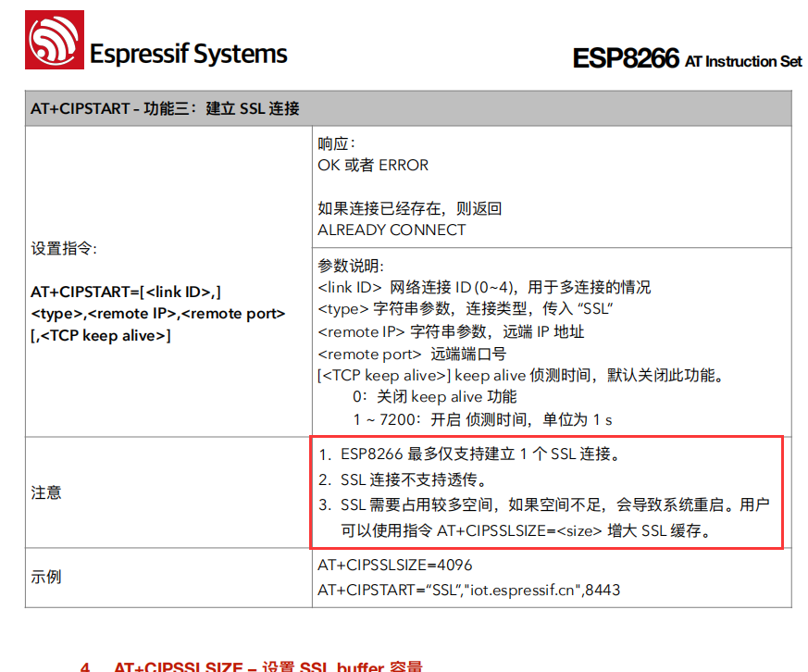
Task: Click the text 如果连接已经存在，则返回
Action: (x=410, y=208)
